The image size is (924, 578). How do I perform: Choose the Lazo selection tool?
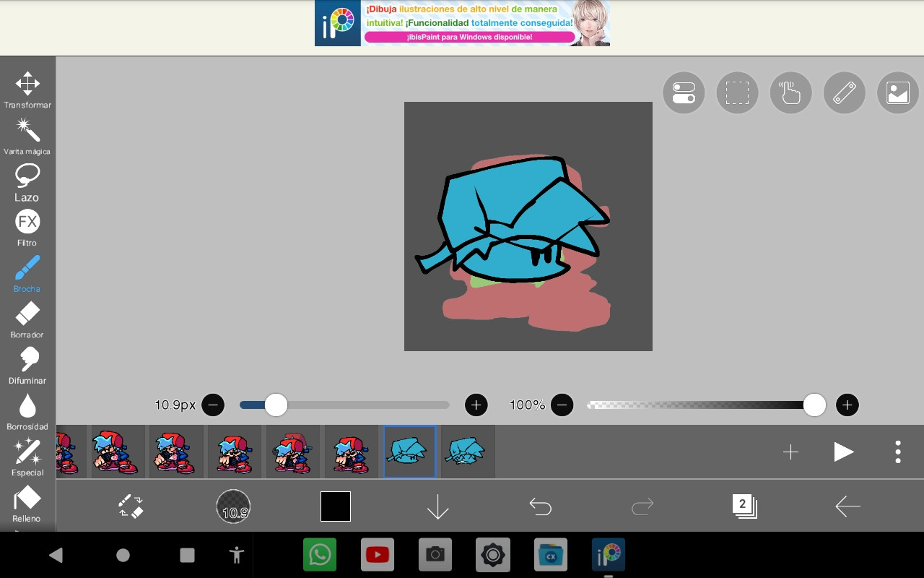[27, 182]
